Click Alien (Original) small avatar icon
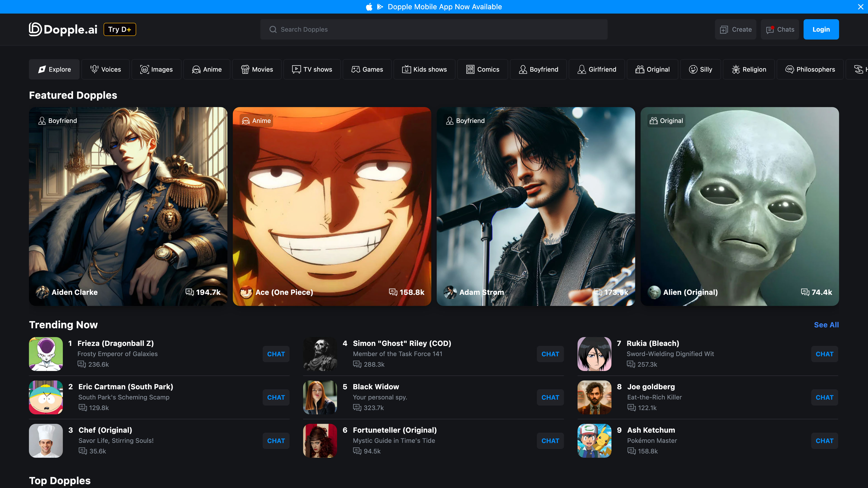Image resolution: width=868 pixels, height=488 pixels. point(654,292)
